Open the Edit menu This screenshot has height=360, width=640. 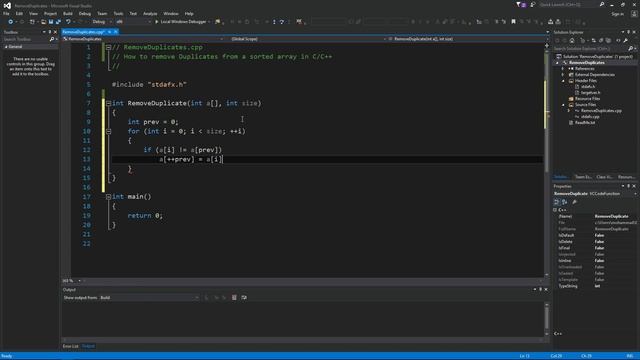click(19, 13)
